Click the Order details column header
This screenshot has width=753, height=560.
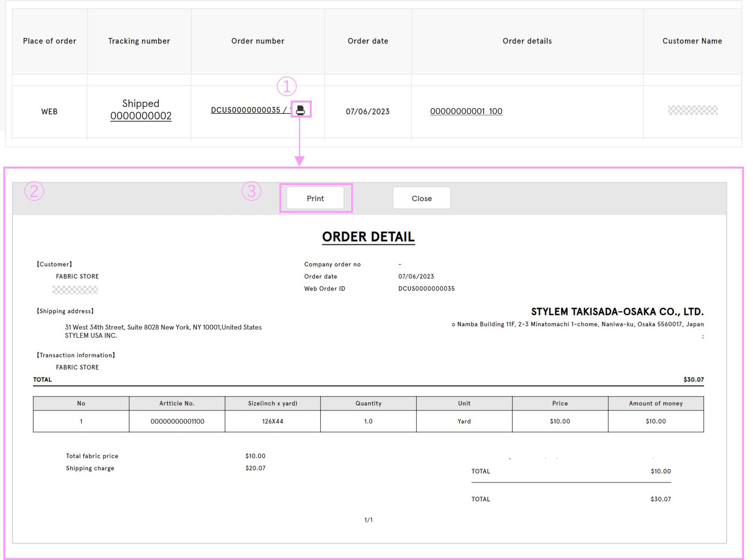click(x=527, y=41)
